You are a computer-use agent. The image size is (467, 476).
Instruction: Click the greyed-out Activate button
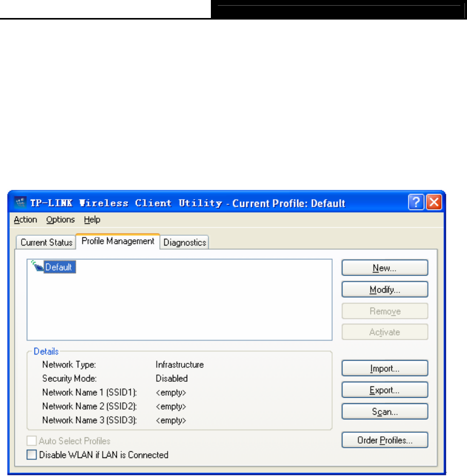click(385, 332)
